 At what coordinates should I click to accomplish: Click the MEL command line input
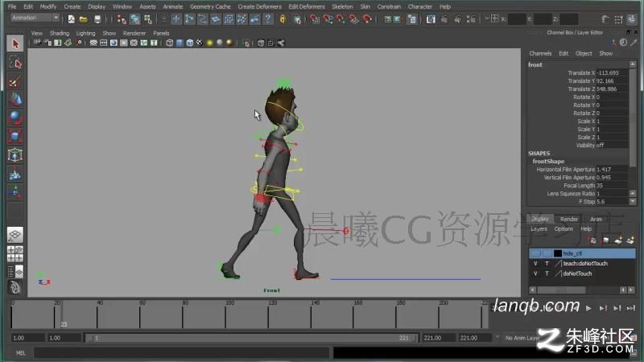click(x=182, y=352)
